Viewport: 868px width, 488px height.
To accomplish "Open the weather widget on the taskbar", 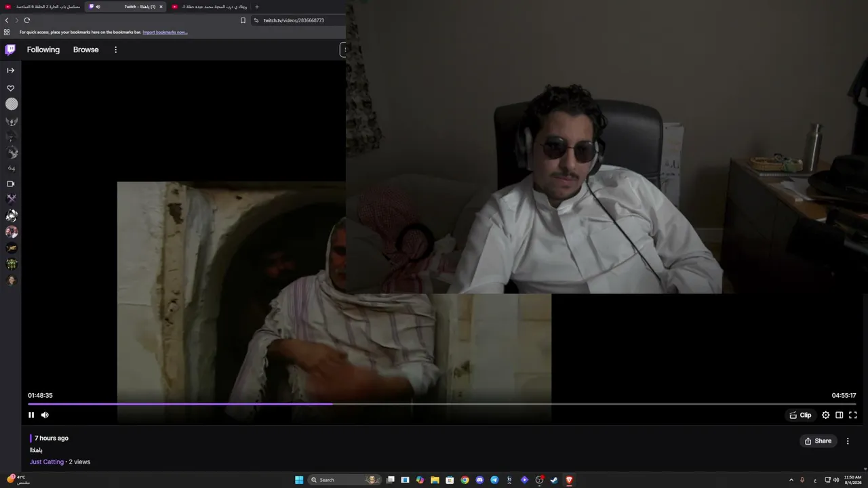I will click(x=18, y=480).
